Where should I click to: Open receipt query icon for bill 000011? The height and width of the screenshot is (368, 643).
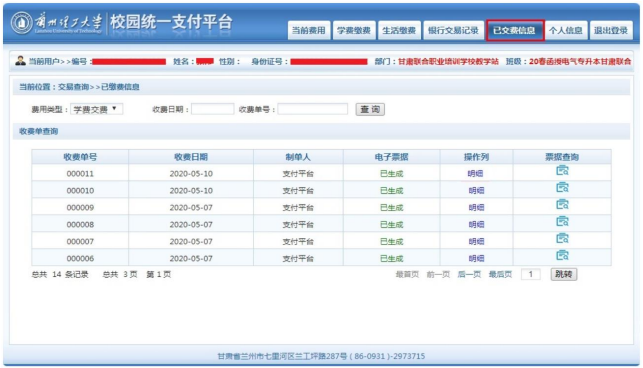562,171
